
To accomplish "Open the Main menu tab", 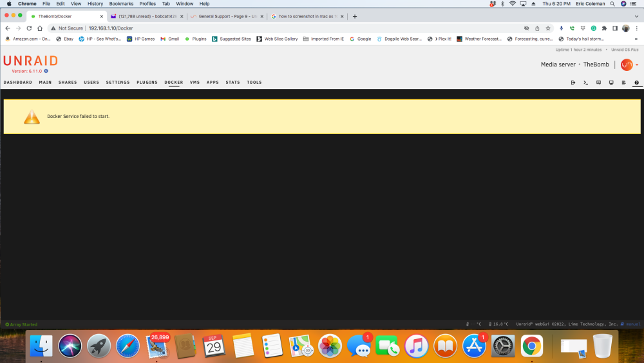I will click(x=45, y=83).
